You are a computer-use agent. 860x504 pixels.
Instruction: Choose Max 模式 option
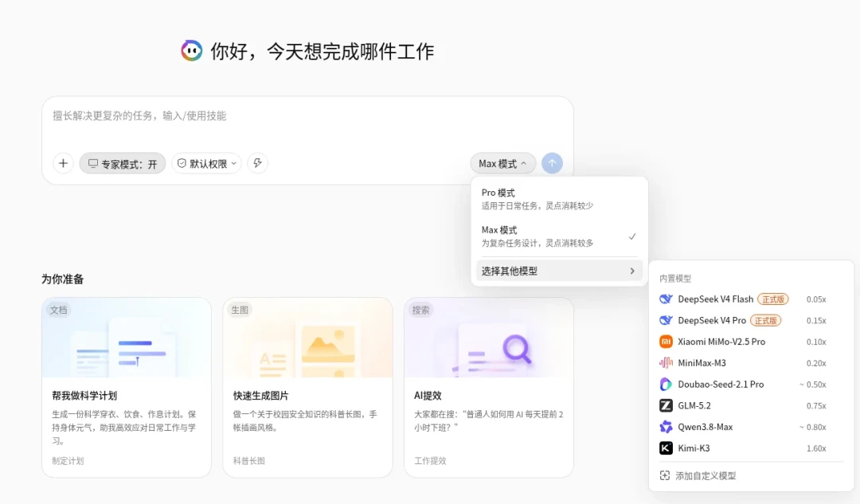559,236
